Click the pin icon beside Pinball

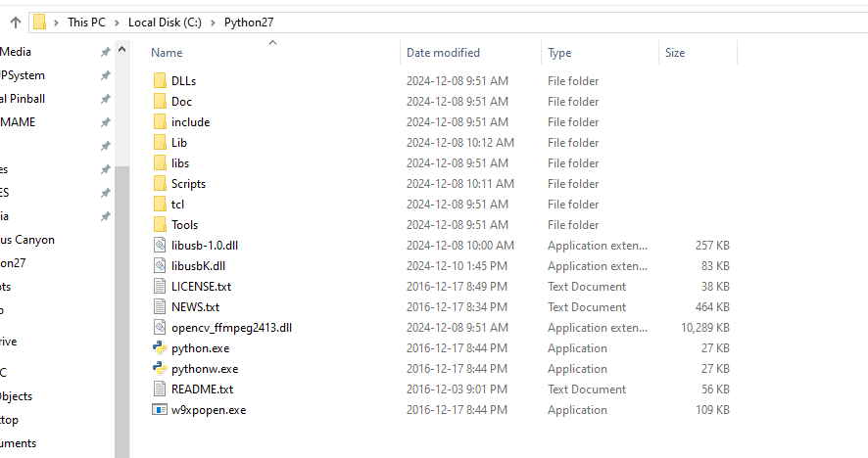point(105,99)
